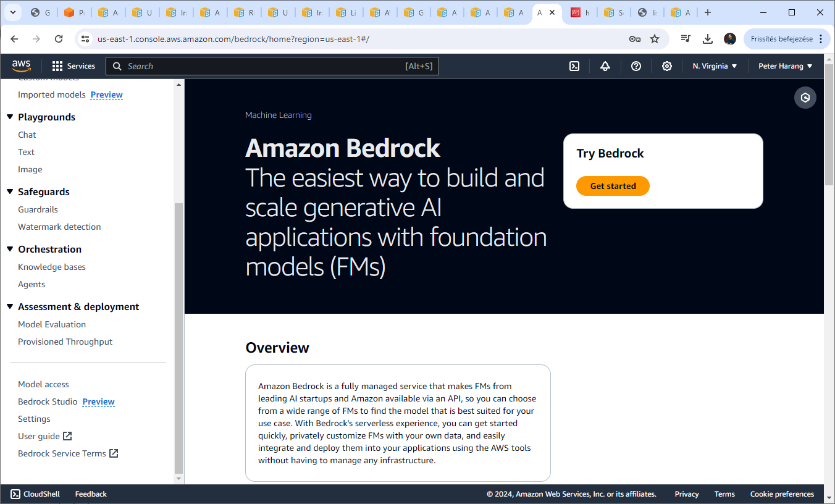This screenshot has height=504, width=835.
Task: Click the sidebar vertical scrollbar thumb
Action: [179, 337]
